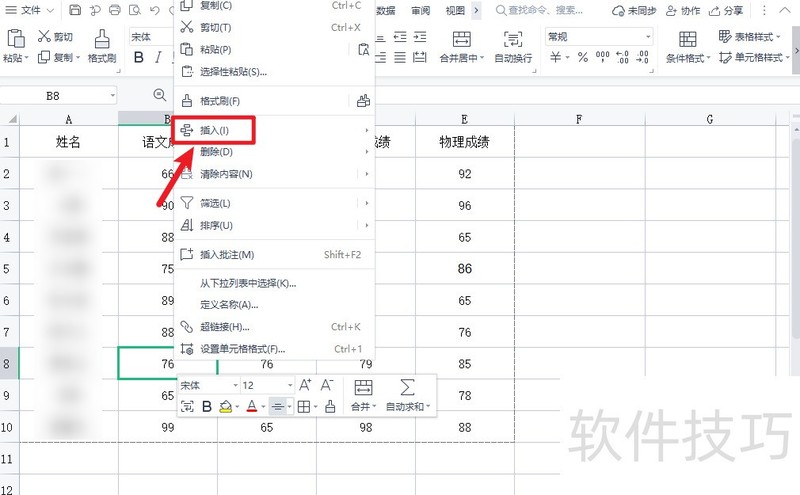Open the 清除内容(N) submenu
Screen dimensions: 800x495
[274, 174]
